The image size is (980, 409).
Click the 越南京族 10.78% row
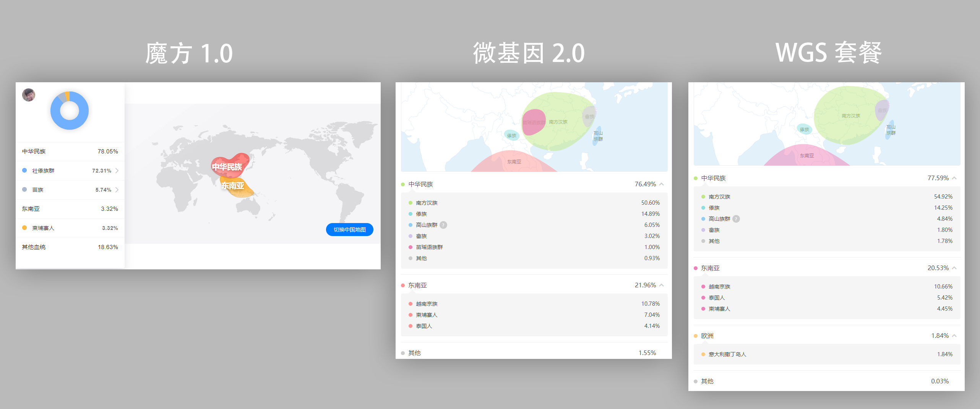(534, 304)
